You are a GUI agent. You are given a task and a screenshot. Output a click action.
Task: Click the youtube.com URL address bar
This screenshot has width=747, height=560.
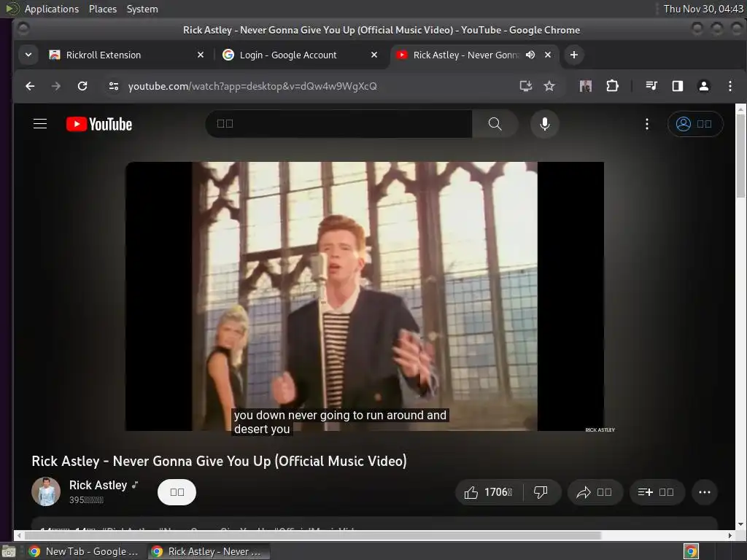tap(252, 86)
